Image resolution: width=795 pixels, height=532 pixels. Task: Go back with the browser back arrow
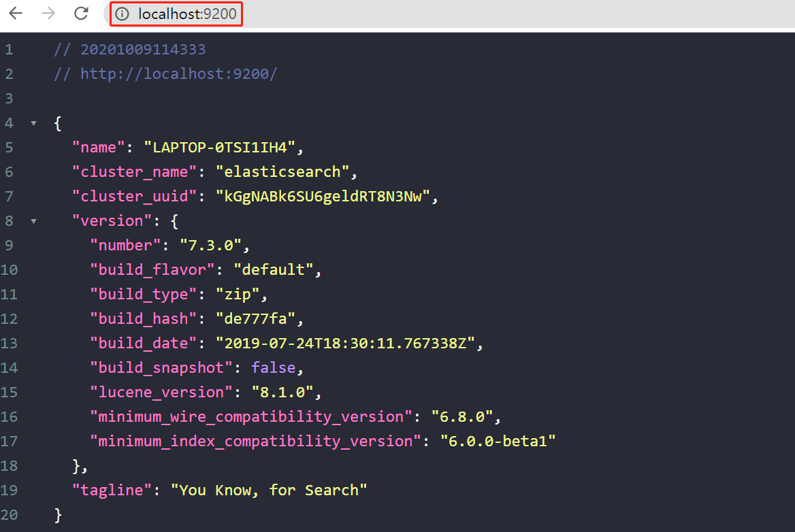(x=16, y=13)
